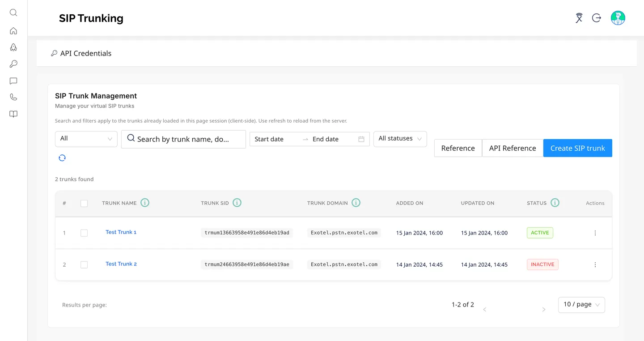Click info icon next to Trunk Name

click(x=145, y=203)
